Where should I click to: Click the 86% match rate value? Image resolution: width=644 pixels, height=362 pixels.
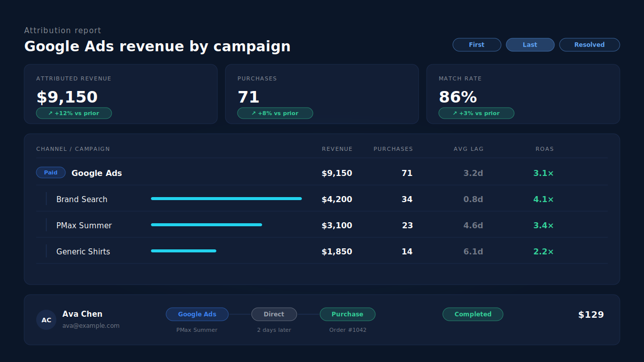(458, 97)
